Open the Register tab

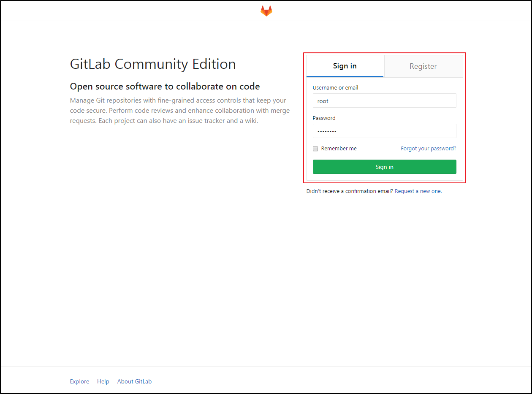point(423,66)
